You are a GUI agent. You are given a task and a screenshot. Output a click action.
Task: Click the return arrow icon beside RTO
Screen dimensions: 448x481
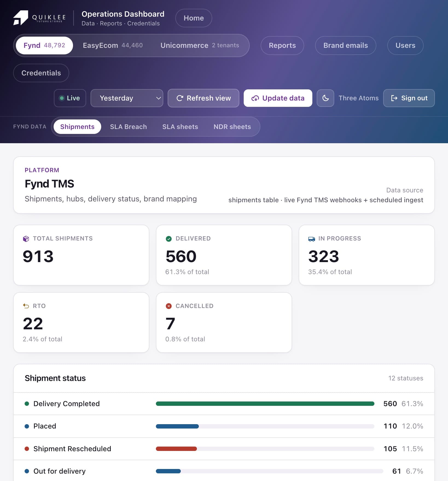[x=26, y=306]
